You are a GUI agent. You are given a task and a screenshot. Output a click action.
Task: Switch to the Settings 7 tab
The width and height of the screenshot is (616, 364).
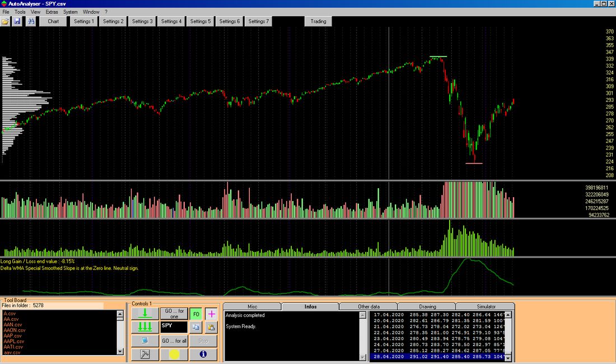[259, 21]
